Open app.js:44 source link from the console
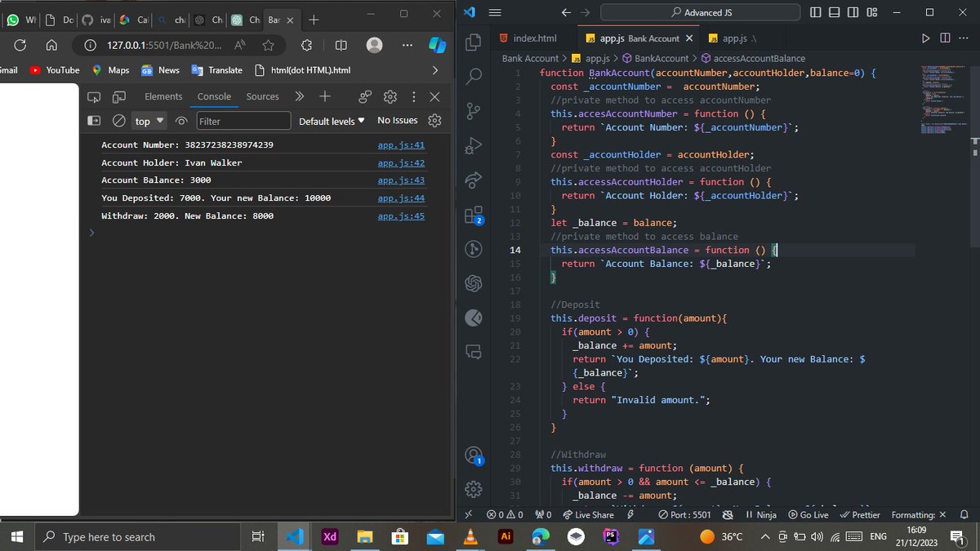Screen dimensions: 980x551 coord(401,198)
